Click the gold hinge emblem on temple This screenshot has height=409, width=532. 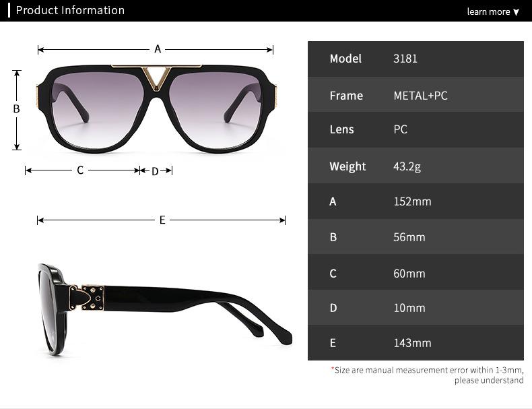[x=86, y=298]
